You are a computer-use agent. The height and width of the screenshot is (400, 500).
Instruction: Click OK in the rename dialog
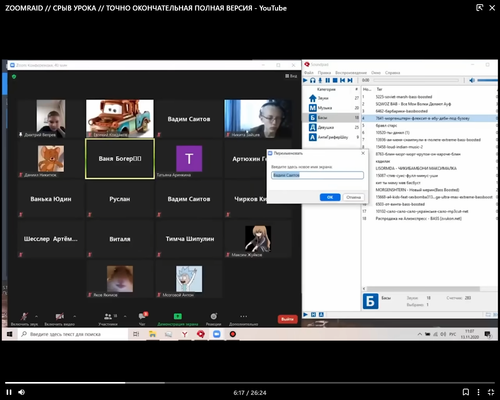tap(330, 197)
